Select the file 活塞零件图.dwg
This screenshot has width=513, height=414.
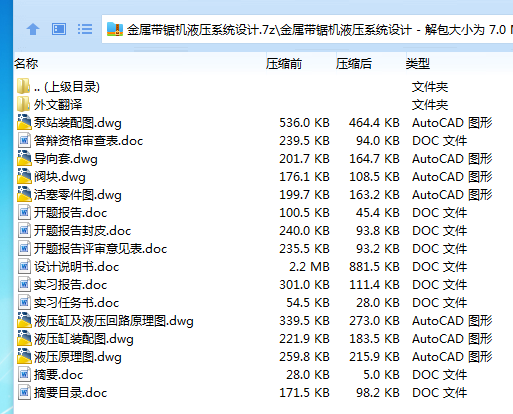(x=78, y=195)
